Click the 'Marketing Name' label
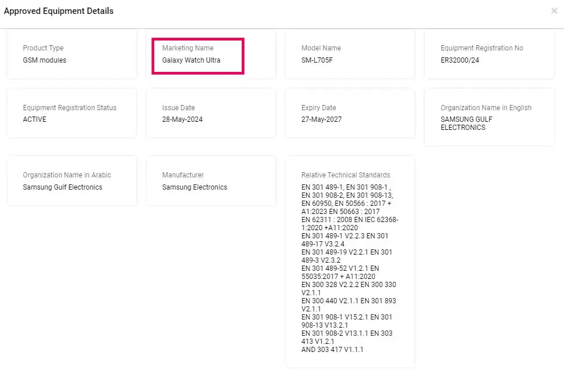The width and height of the screenshot is (564, 392). (x=188, y=48)
